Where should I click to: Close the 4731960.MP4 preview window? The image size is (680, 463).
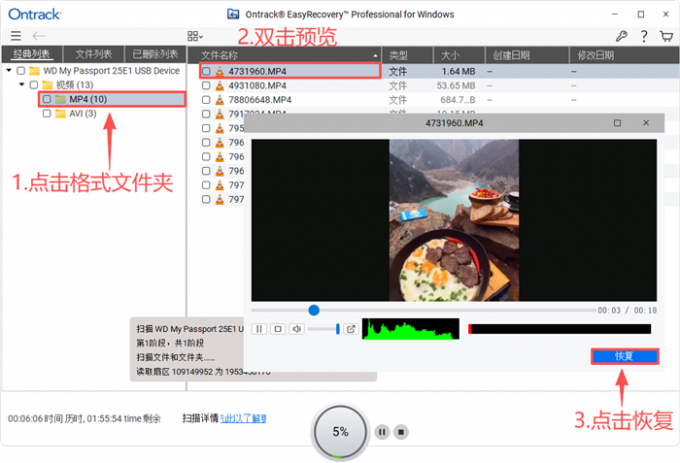click(646, 123)
